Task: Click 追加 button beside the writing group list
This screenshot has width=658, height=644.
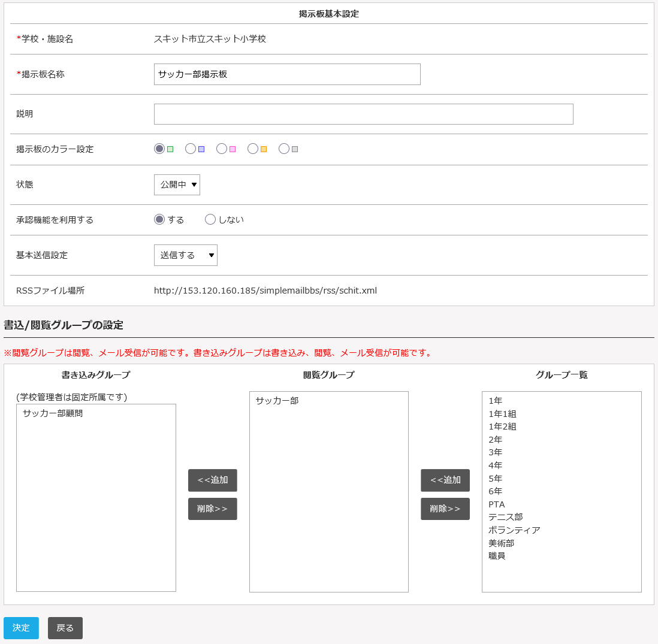Action: pyautogui.click(x=213, y=480)
